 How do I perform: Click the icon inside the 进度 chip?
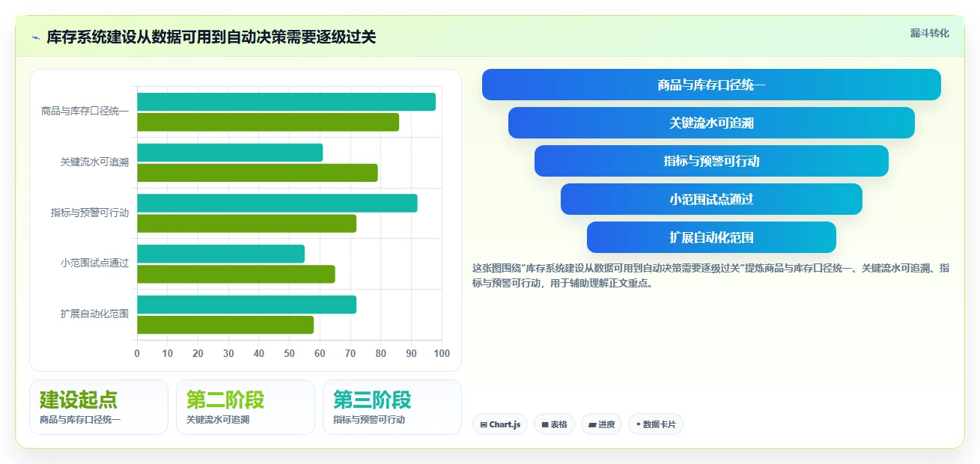coord(592,425)
